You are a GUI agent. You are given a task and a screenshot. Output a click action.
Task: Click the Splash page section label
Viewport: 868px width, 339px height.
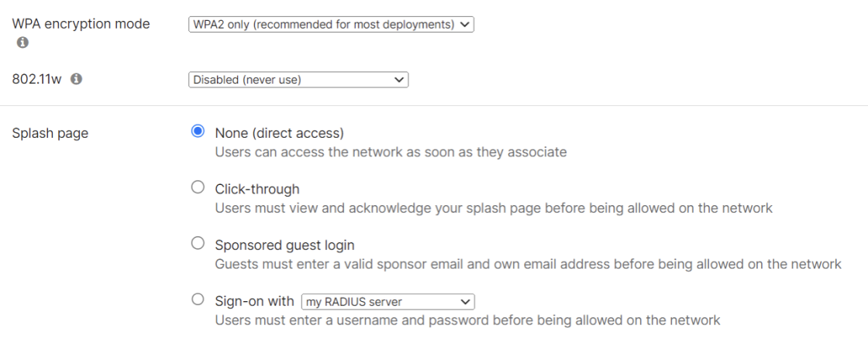[50, 134]
